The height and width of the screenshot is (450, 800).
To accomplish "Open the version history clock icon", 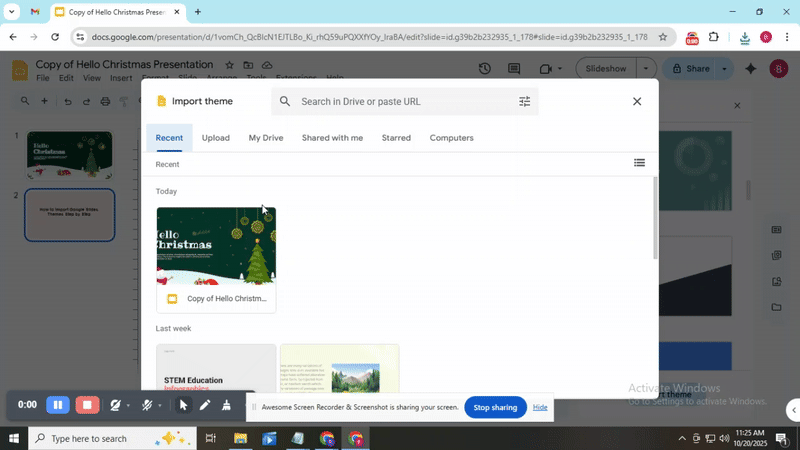I will [x=484, y=69].
